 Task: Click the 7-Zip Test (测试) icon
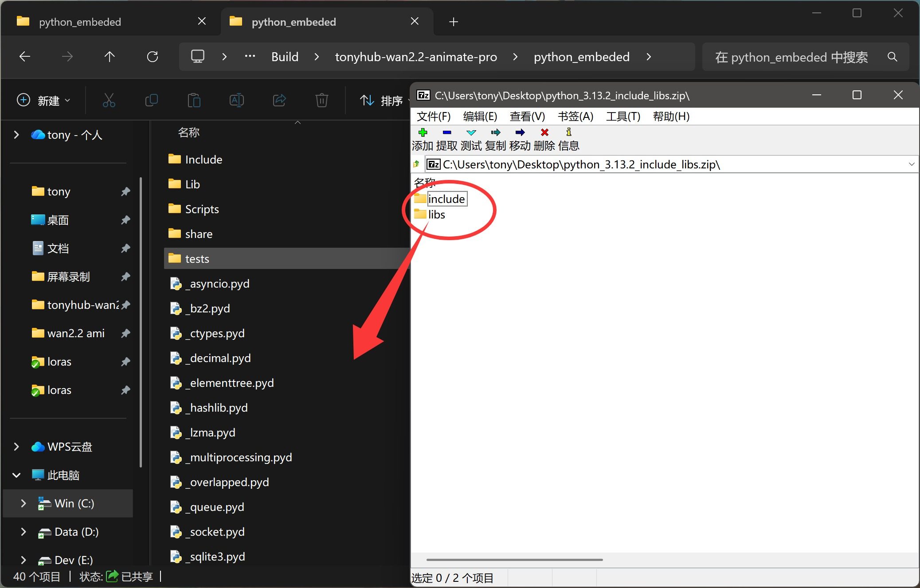click(x=471, y=132)
